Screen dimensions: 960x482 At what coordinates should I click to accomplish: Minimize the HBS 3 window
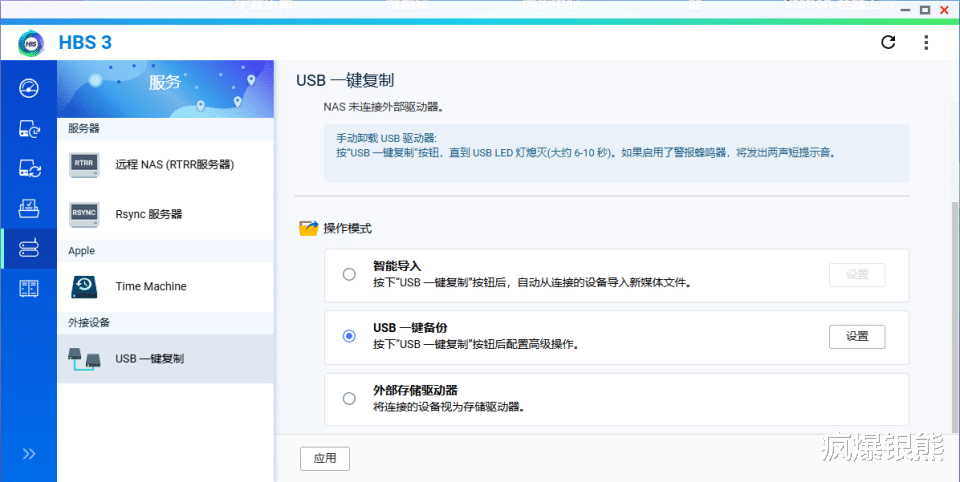click(x=906, y=10)
